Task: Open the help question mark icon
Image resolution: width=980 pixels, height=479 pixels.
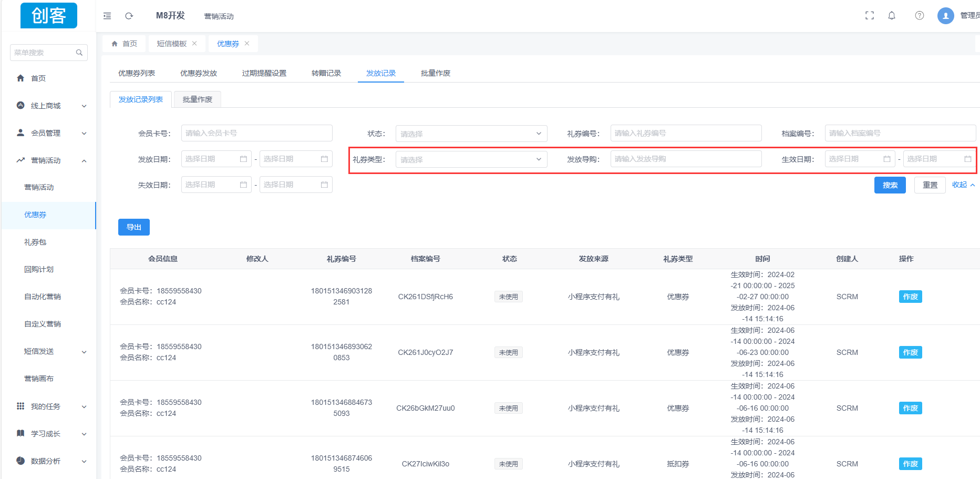Action: pos(920,16)
